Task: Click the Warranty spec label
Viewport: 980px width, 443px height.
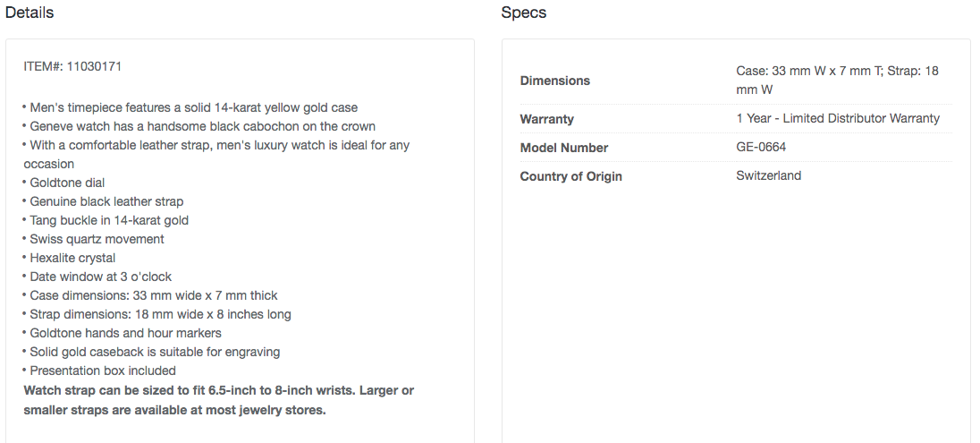Action: [546, 119]
